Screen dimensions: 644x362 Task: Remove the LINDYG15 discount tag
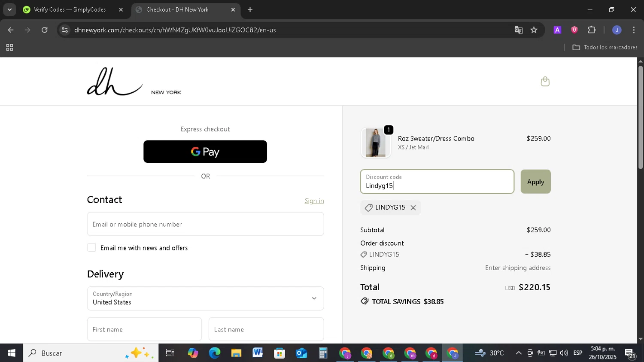413,208
